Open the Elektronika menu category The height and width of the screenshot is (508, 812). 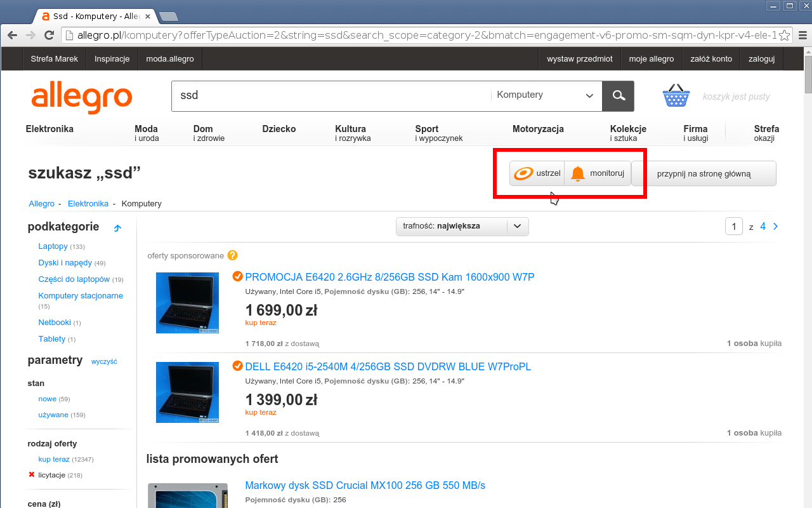[x=49, y=129]
